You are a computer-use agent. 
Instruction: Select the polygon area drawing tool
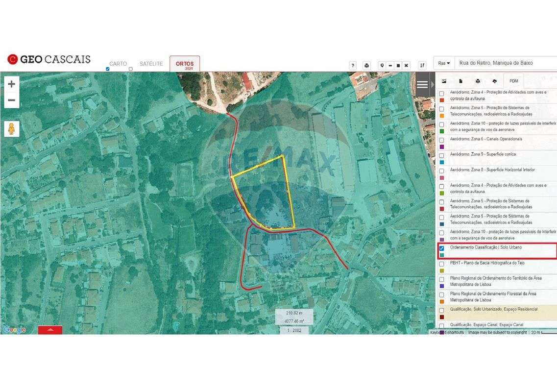point(398,65)
